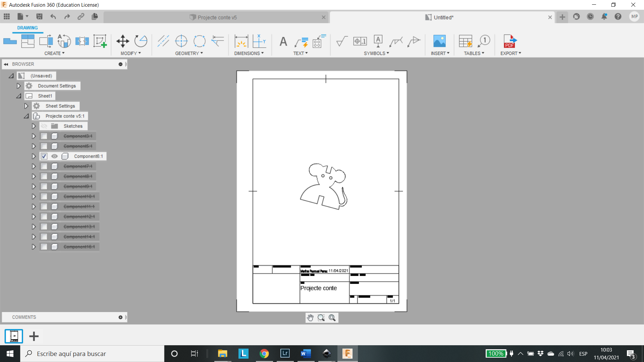Click the Save button
Image resolution: width=644 pixels, height=362 pixels.
tap(39, 17)
